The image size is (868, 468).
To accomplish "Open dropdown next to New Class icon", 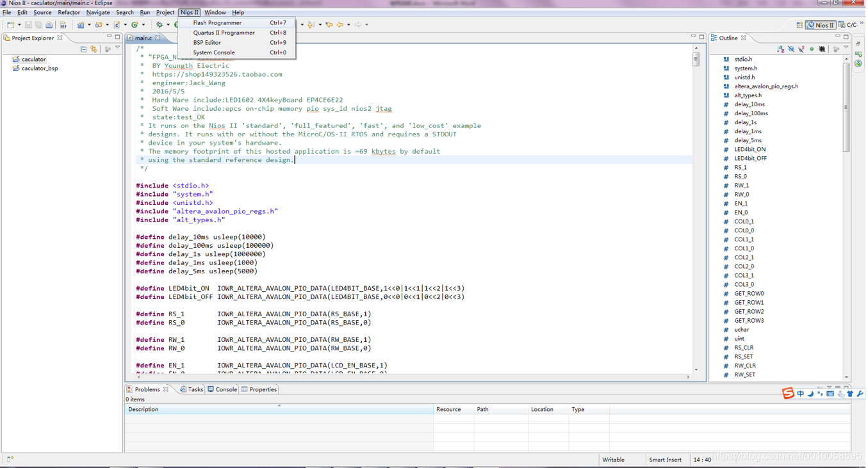I will point(143,25).
